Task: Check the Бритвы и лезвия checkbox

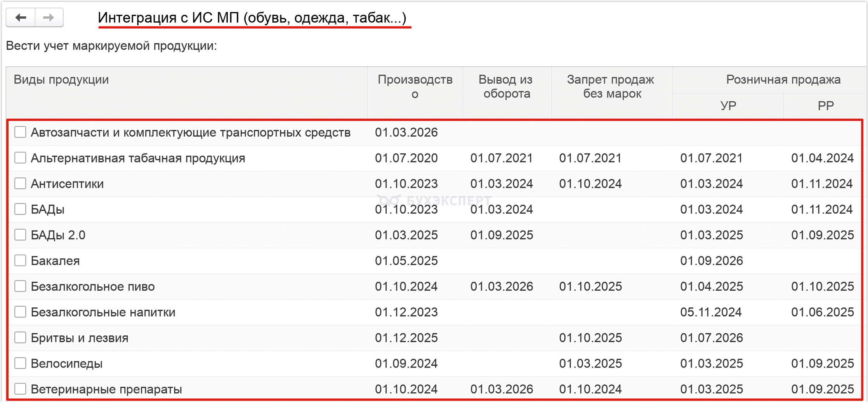Action: (20, 338)
